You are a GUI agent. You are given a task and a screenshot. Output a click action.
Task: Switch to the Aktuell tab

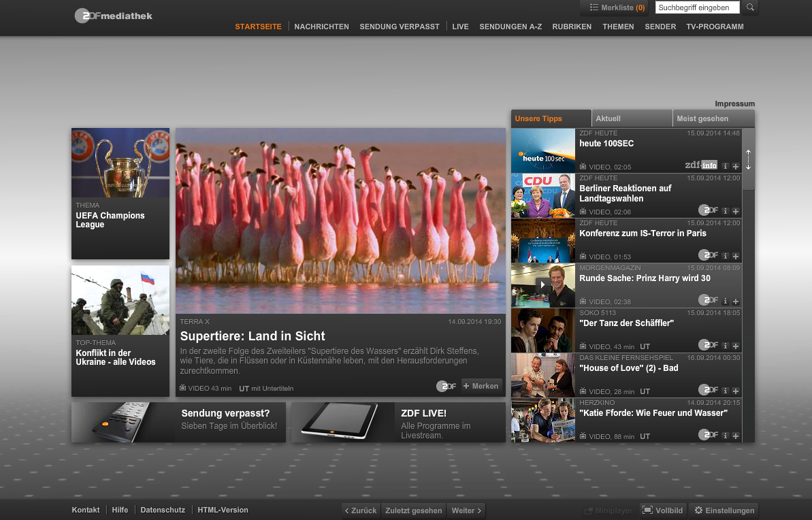click(x=632, y=118)
